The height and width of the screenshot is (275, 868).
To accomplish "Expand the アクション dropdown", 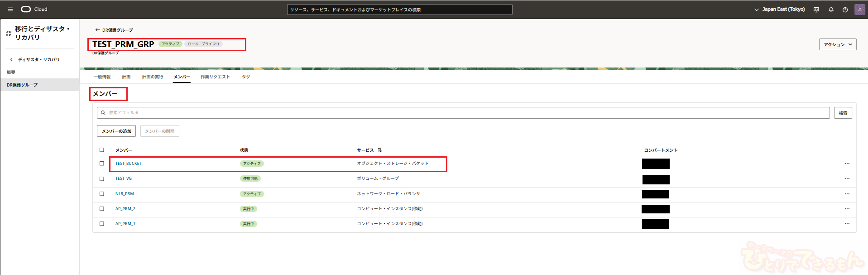I will 837,44.
